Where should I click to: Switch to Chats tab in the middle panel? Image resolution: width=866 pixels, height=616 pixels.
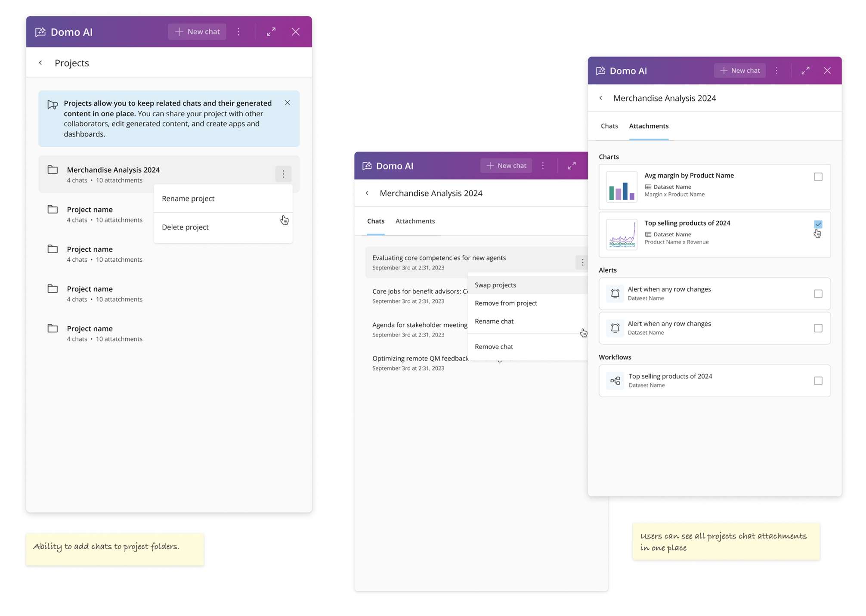coord(376,221)
